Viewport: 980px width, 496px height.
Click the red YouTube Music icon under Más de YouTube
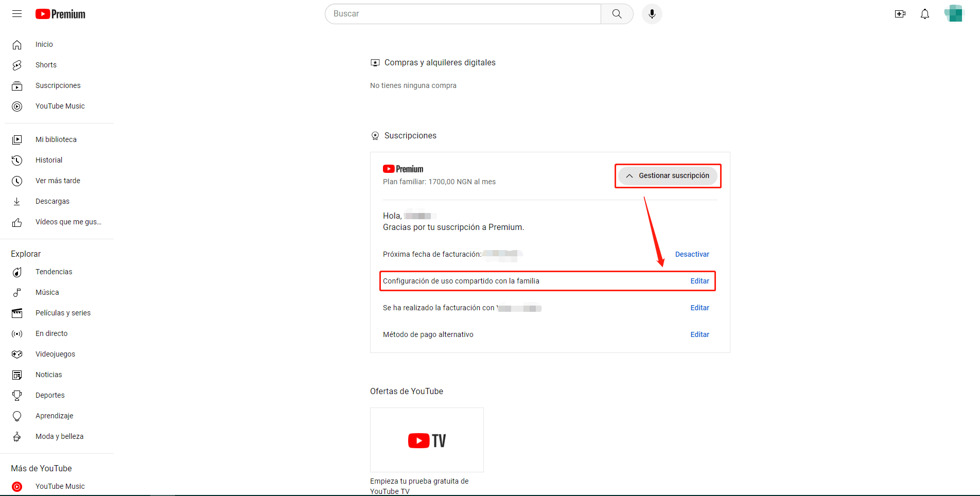[x=17, y=486]
